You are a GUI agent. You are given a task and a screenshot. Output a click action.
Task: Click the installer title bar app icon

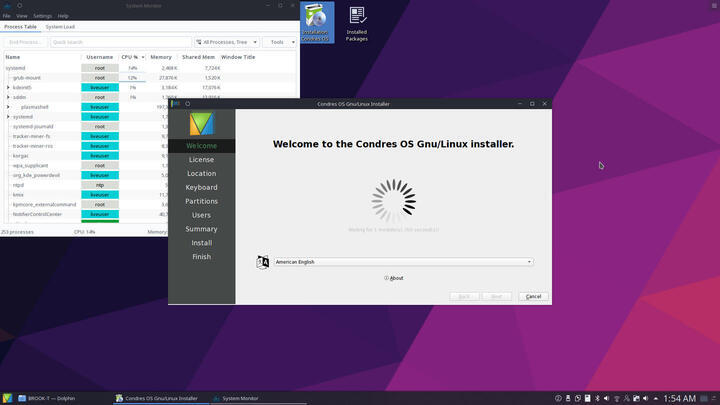(175, 104)
